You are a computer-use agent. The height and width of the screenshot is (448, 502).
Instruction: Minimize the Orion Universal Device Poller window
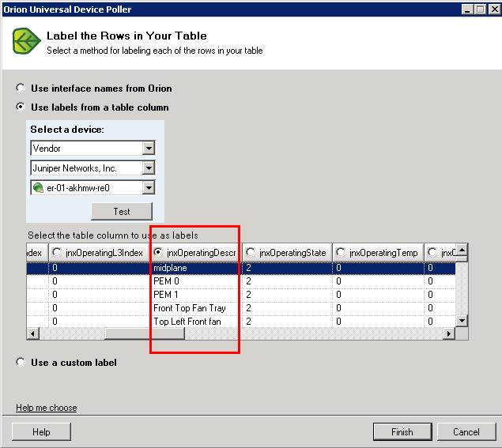(467, 9)
